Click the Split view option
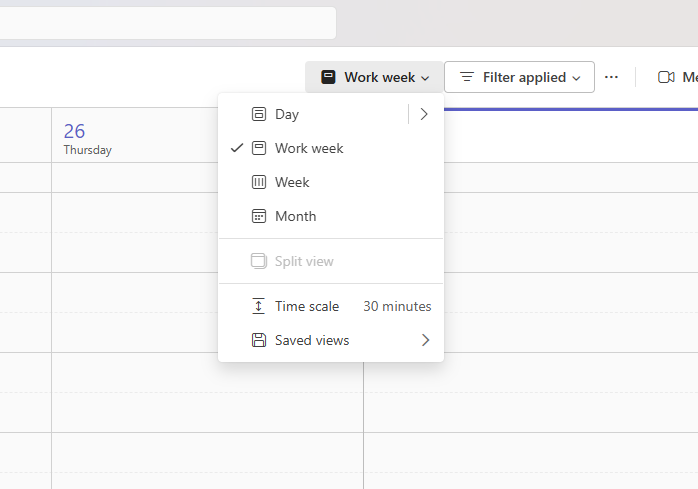The width and height of the screenshot is (698, 489). (331, 261)
